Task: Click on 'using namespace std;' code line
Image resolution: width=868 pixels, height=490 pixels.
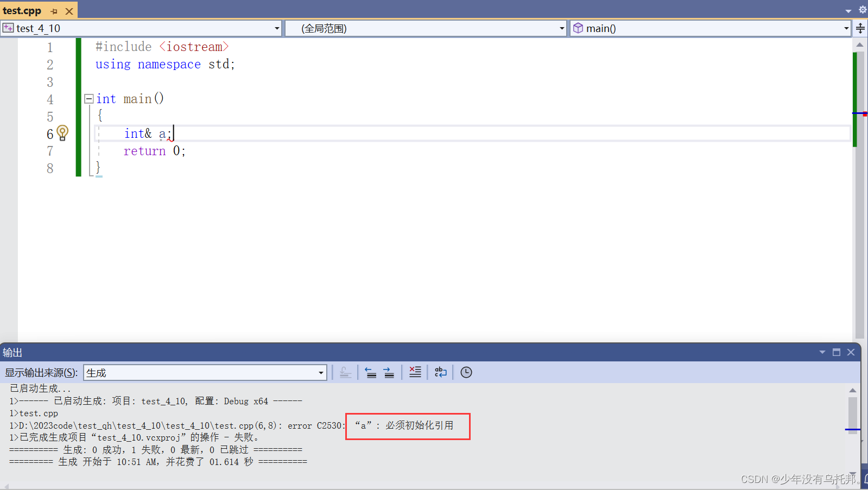Action: (165, 64)
